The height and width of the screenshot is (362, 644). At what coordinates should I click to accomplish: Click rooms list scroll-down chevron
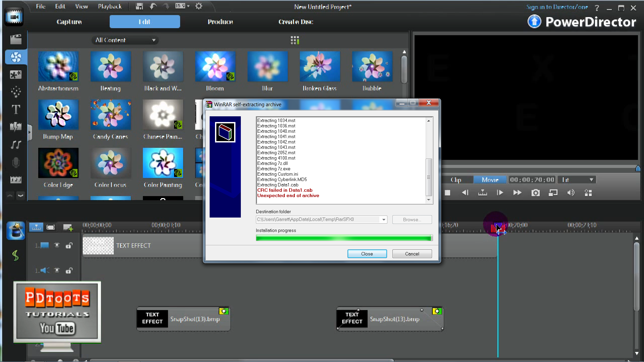pyautogui.click(x=20, y=195)
